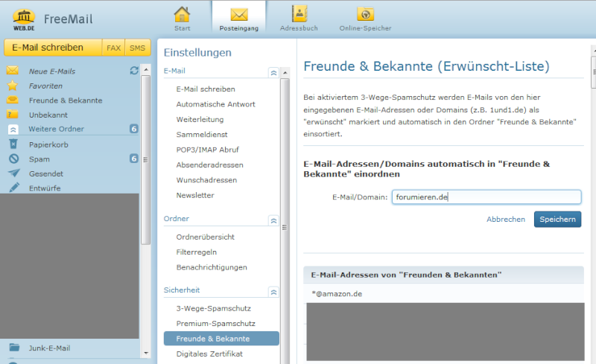Open the Entwürfe folder label

tap(45, 188)
